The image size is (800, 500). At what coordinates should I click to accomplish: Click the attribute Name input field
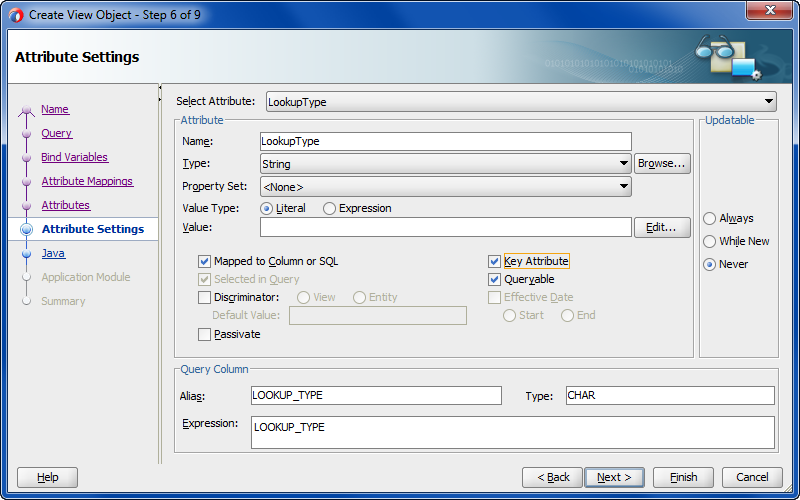[x=445, y=141]
